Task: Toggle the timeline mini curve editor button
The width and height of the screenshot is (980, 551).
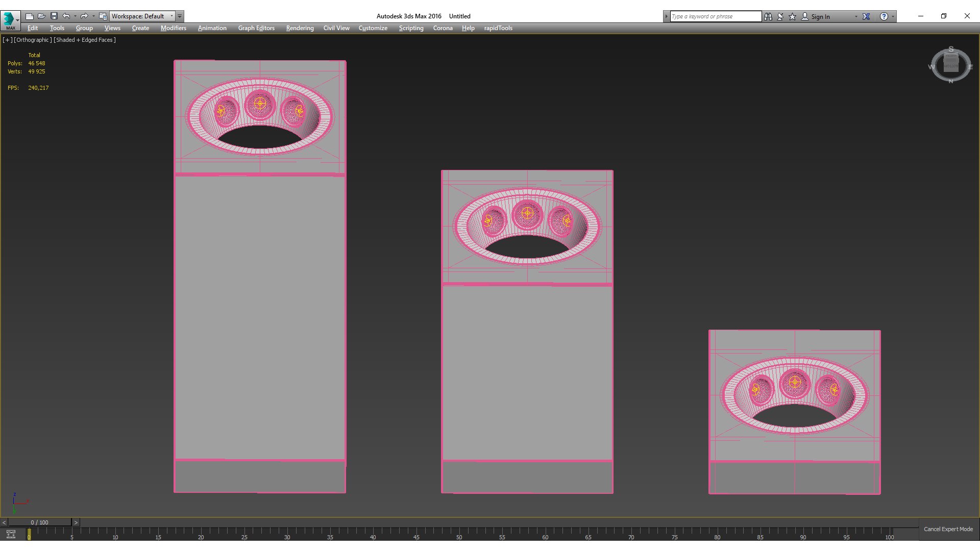Action: 11,534
